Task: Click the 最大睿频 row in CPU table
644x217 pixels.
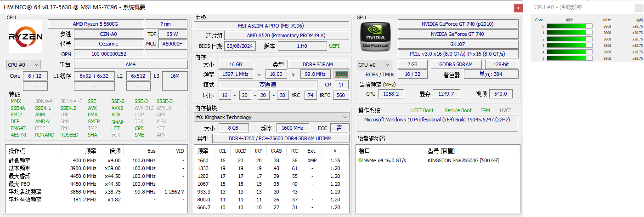Action: 97,176
